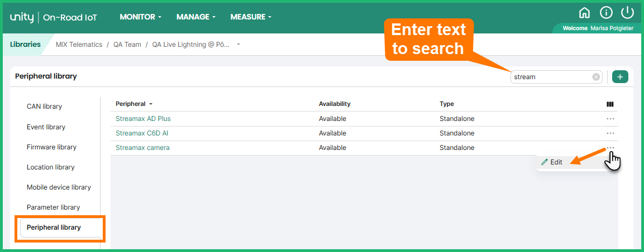644x252 pixels.
Task: Click the Libraries section tab
Action: (x=25, y=44)
